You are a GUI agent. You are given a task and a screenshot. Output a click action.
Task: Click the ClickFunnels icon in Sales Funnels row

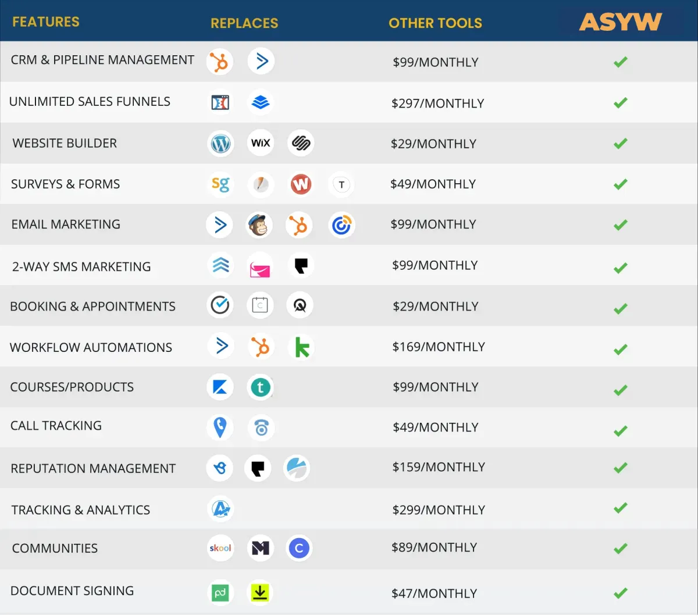click(x=220, y=102)
